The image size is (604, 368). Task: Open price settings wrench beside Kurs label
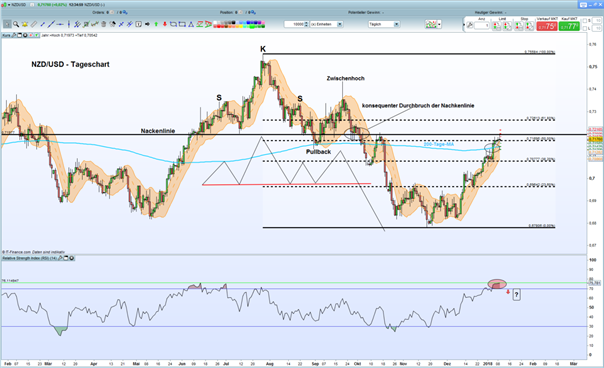(x=14, y=35)
